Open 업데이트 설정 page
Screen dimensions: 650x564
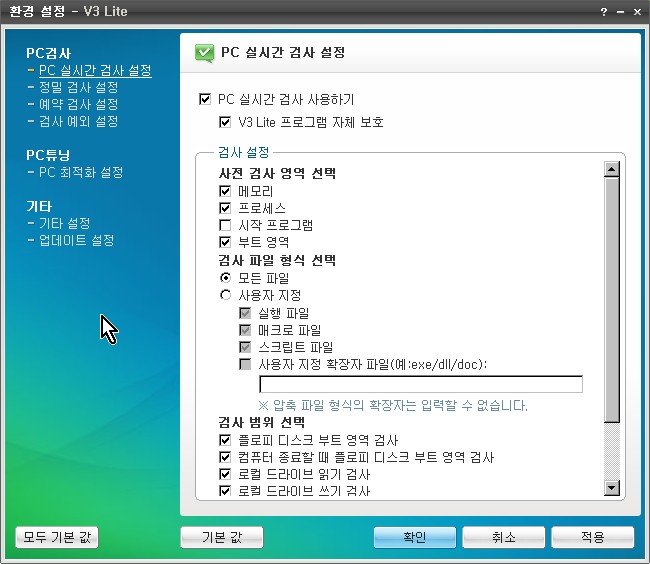click(x=76, y=240)
